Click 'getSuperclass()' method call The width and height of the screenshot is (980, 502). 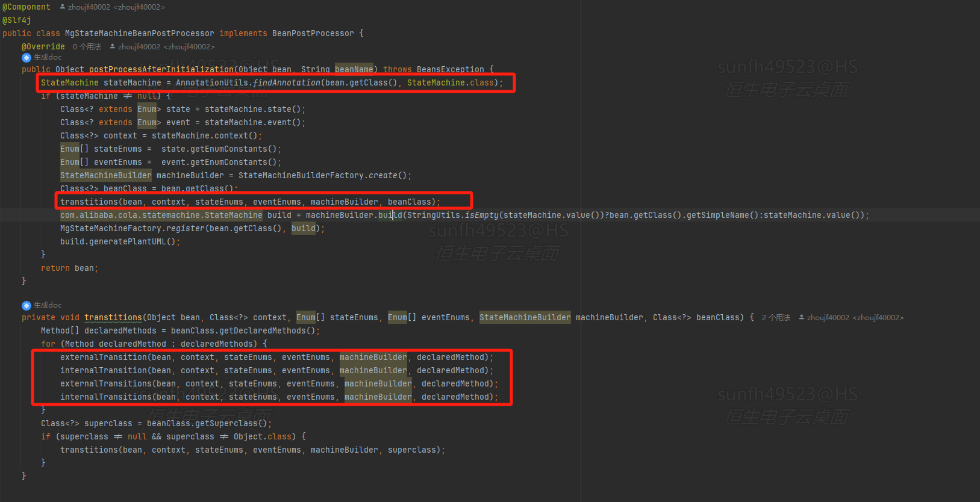[x=231, y=424]
